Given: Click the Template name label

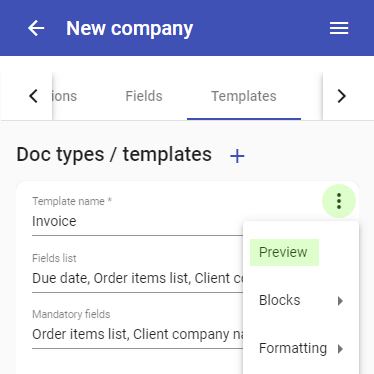Looking at the screenshot, I should [x=72, y=201].
